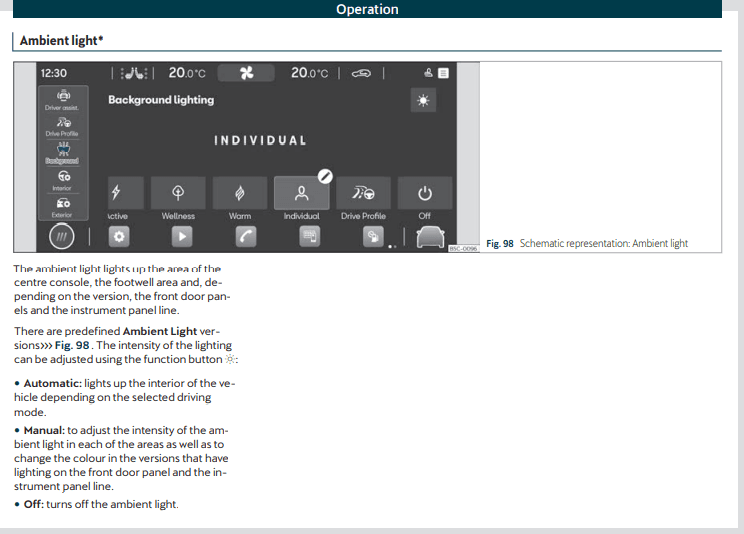Choose the Warm flame lighting preset
Viewport: 744px width, 534px height.
pyautogui.click(x=240, y=193)
